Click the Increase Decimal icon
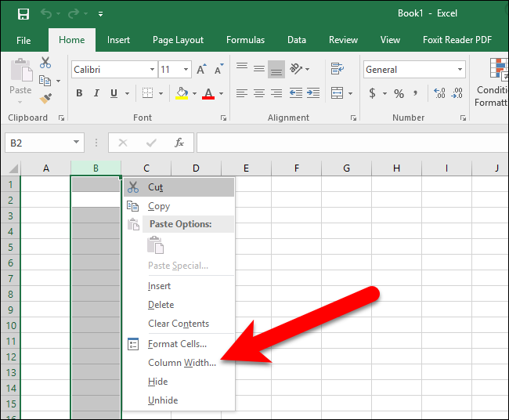This screenshot has height=420, width=509. [439, 93]
